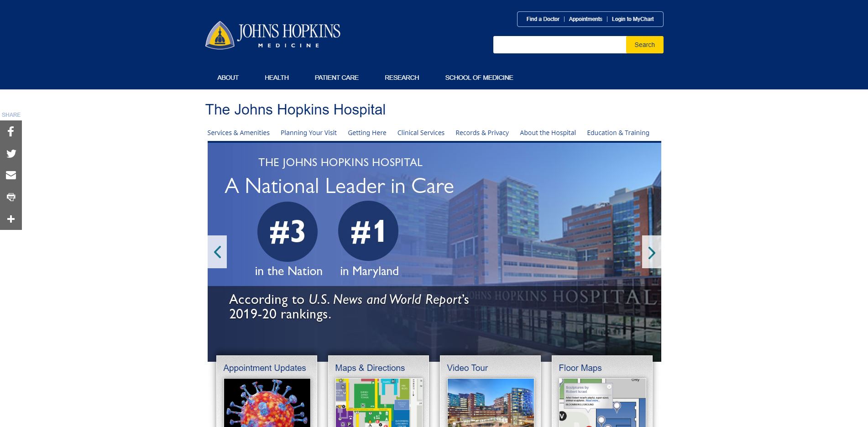Click the #3 in the Nation badge
This screenshot has width=868, height=427.
click(288, 232)
